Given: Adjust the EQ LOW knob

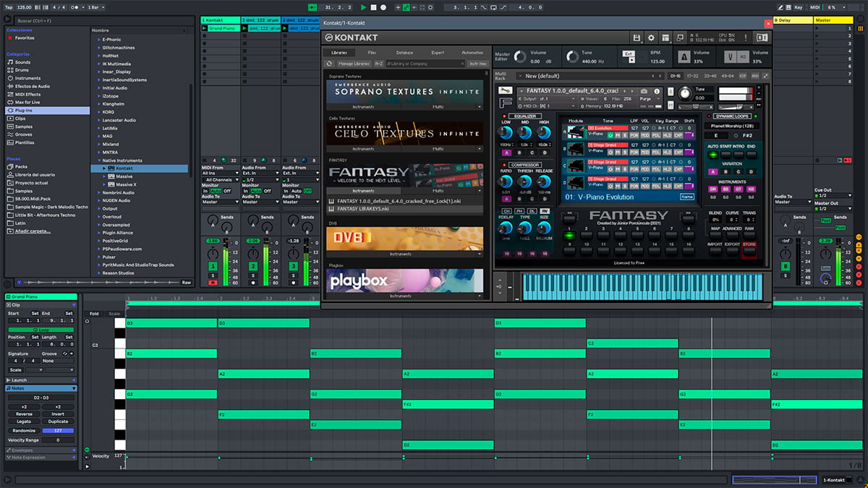Looking at the screenshot, I should (x=506, y=132).
